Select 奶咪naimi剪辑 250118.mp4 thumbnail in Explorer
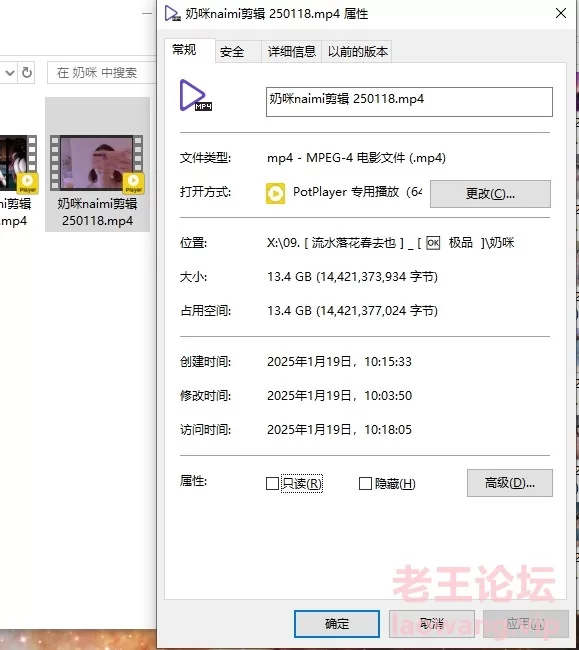Image resolution: width=579 pixels, height=650 pixels. coord(97,164)
